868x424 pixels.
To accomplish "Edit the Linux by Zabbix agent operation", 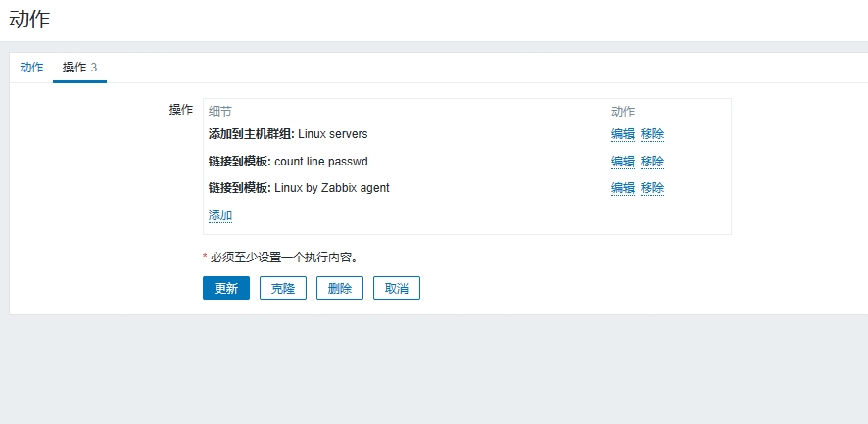I will coord(622,188).
